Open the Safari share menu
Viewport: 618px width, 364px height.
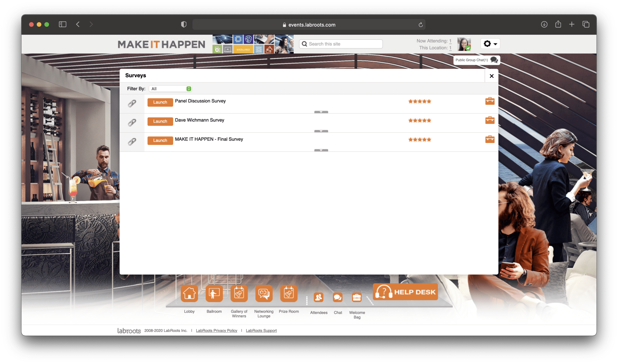[x=558, y=24]
